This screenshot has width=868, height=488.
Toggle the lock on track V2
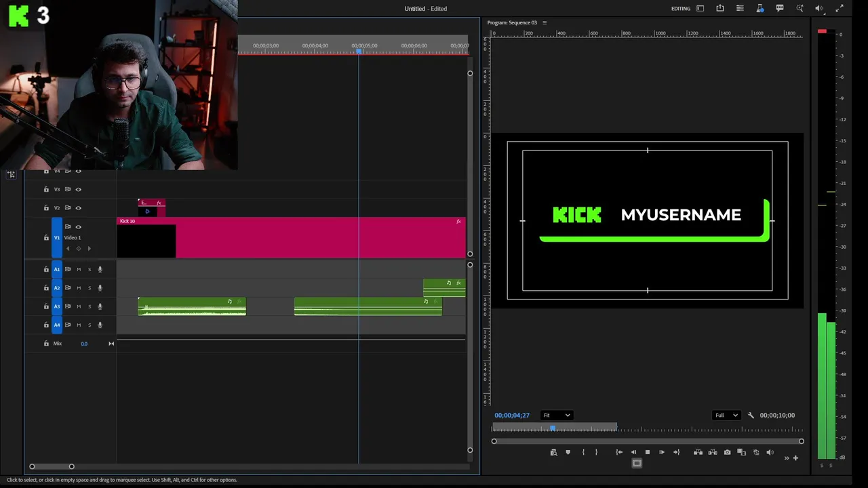coord(46,208)
